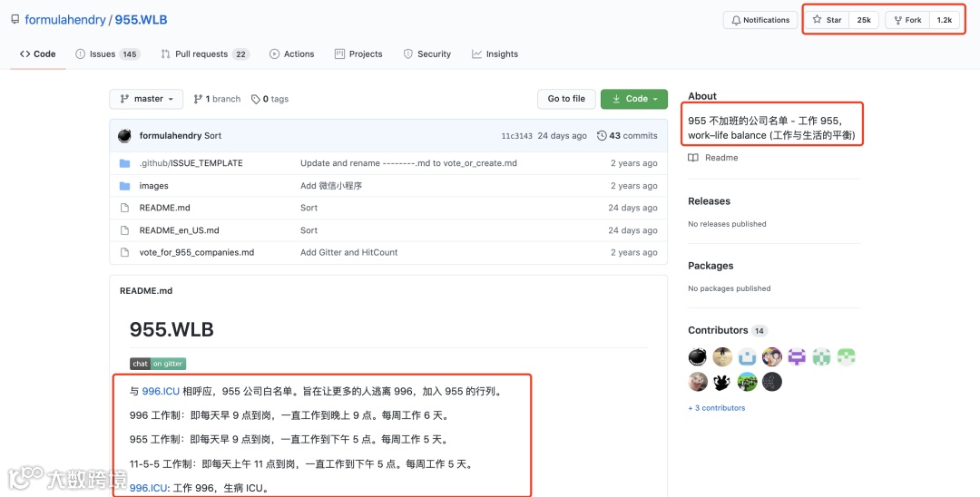
Task: Click the file icon for README_en_US.md
Action: click(125, 230)
